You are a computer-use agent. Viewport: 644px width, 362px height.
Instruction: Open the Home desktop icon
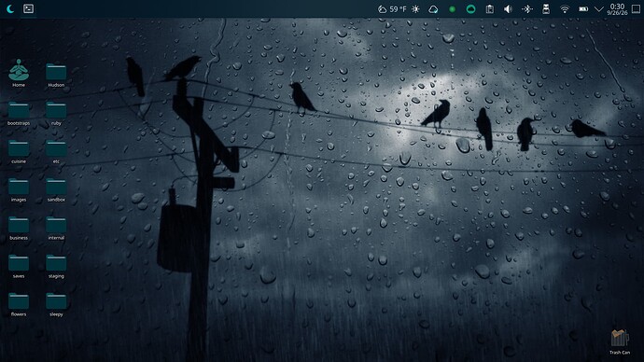click(x=19, y=73)
